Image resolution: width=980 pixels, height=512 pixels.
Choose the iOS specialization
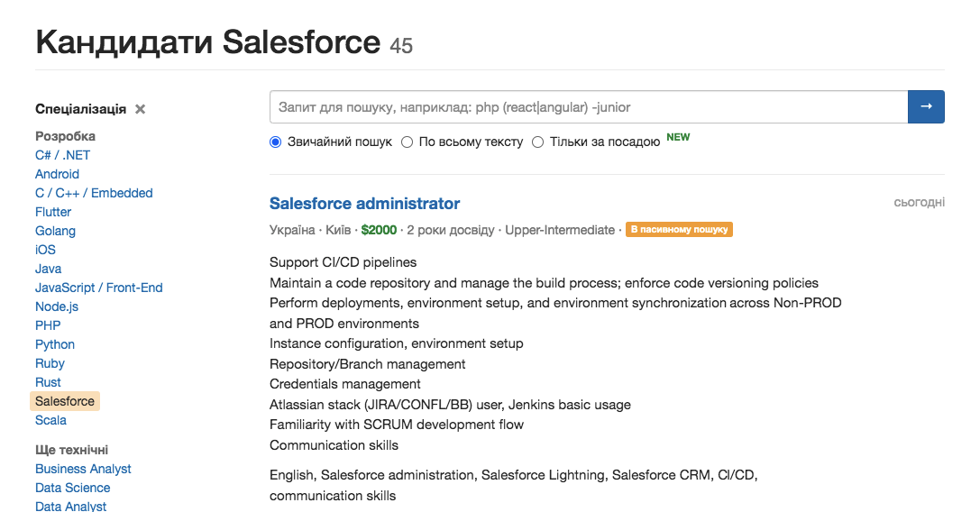tap(45, 250)
